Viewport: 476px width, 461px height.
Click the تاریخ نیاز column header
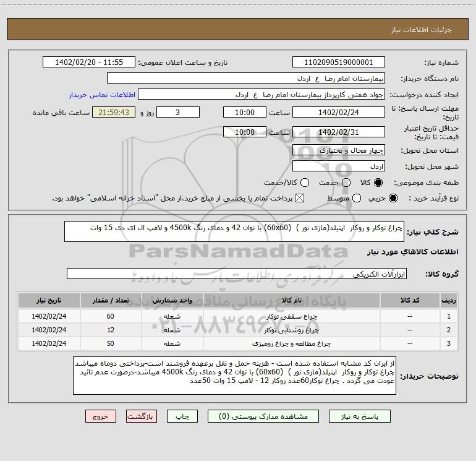[49, 300]
